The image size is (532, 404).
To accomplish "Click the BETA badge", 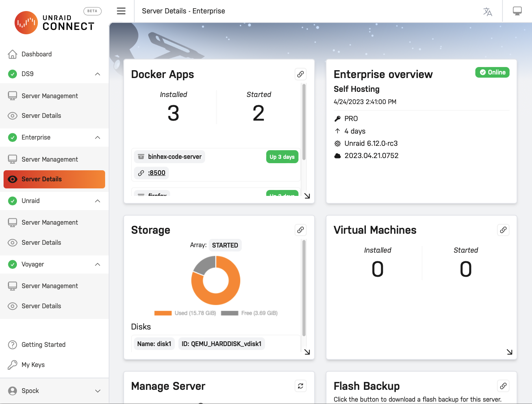I will (93, 11).
